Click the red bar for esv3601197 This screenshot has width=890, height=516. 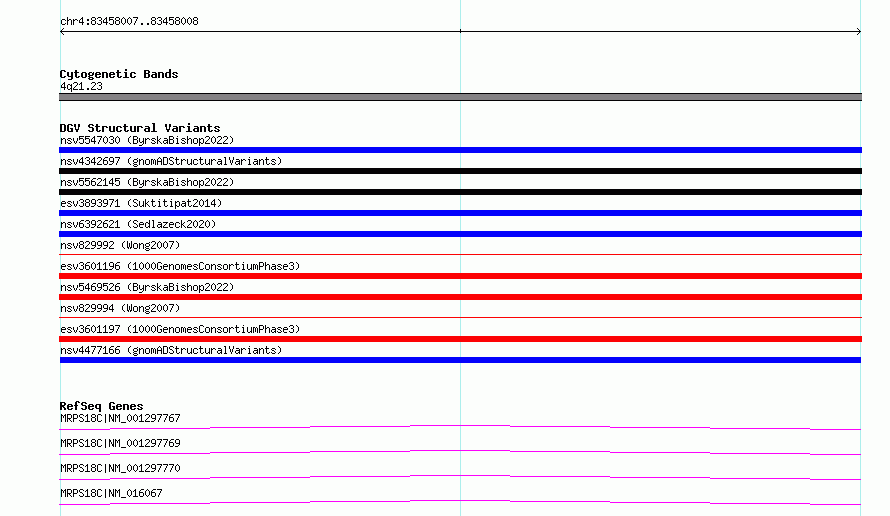pos(460,339)
